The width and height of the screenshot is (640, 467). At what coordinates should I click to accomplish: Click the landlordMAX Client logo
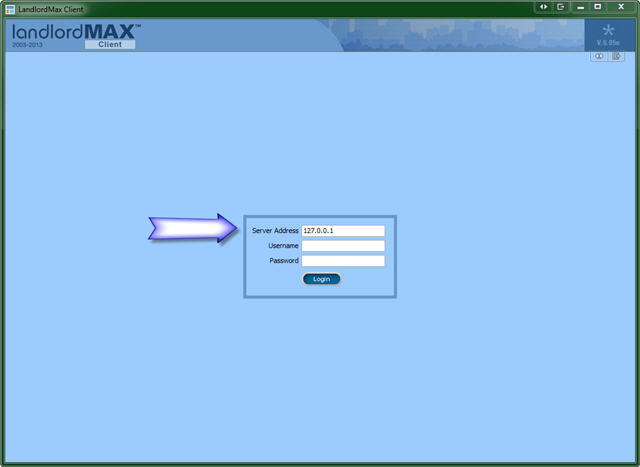click(x=76, y=36)
